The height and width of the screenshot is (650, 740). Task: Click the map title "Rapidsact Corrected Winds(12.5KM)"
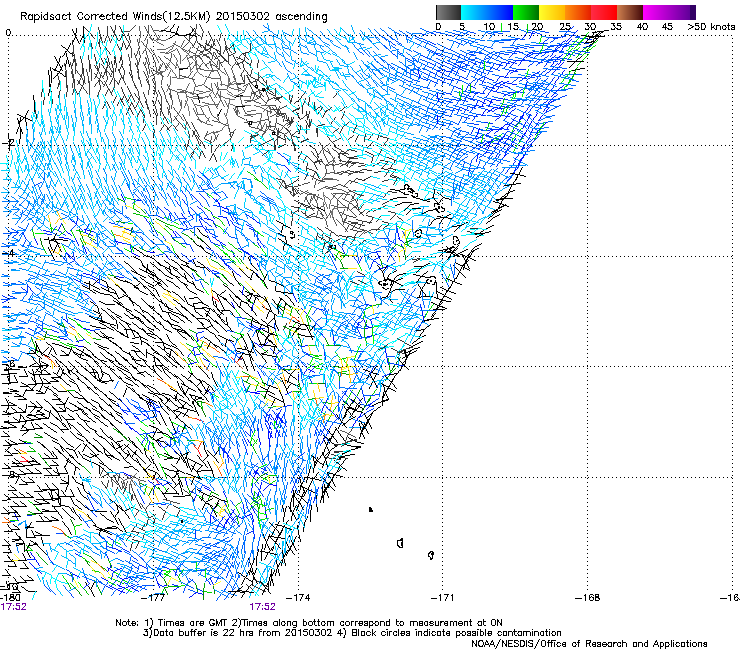[x=115, y=17]
